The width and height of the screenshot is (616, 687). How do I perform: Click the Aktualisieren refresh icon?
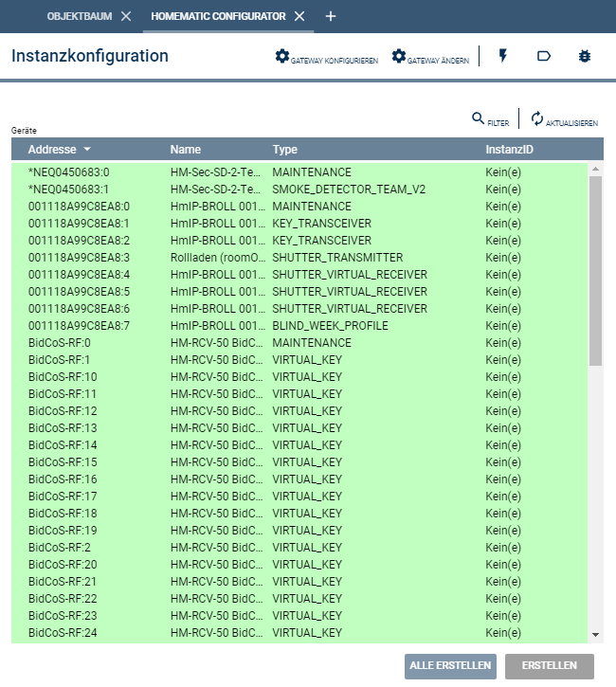click(537, 118)
